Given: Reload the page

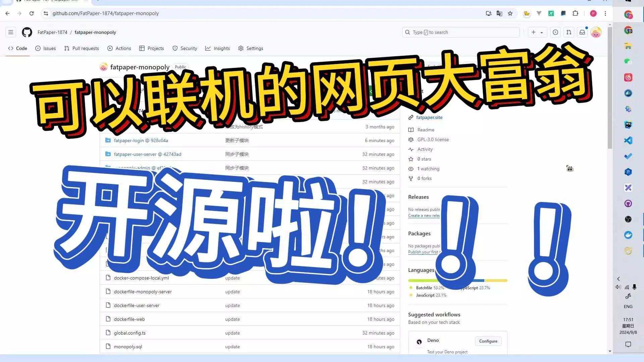Looking at the screenshot, I should [x=32, y=13].
